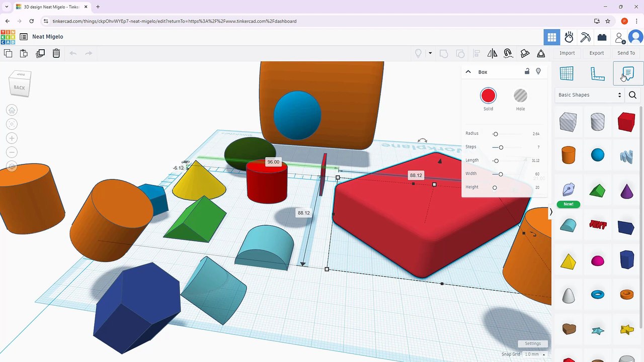
Task: Toggle Show all lightbulb in toolbar
Action: 418,53
